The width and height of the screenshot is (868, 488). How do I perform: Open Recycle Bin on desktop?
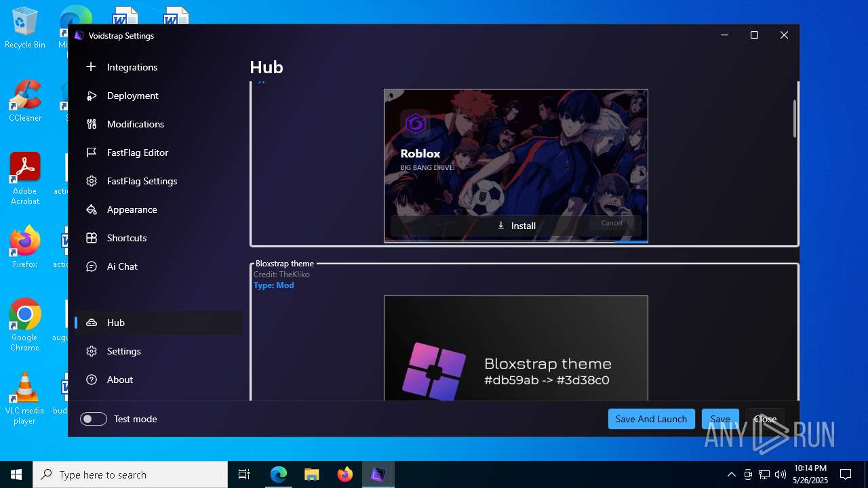[25, 28]
